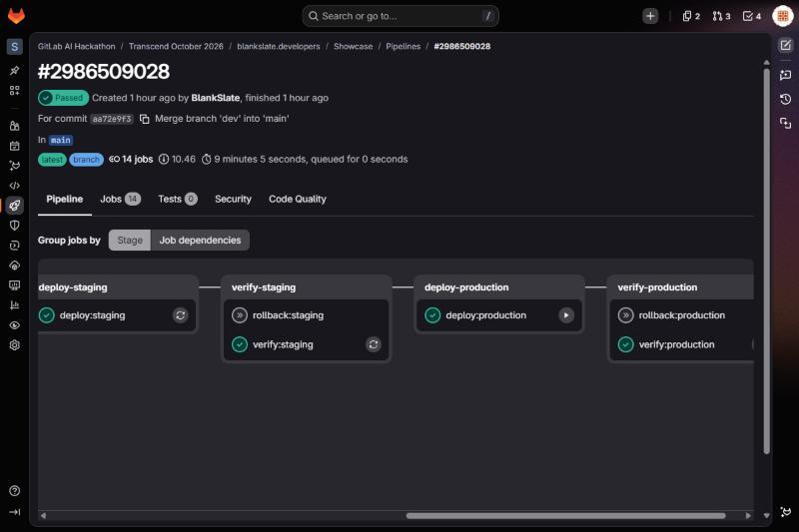Open the user avatar menu
Screen dimensions: 799x532
click(782, 16)
